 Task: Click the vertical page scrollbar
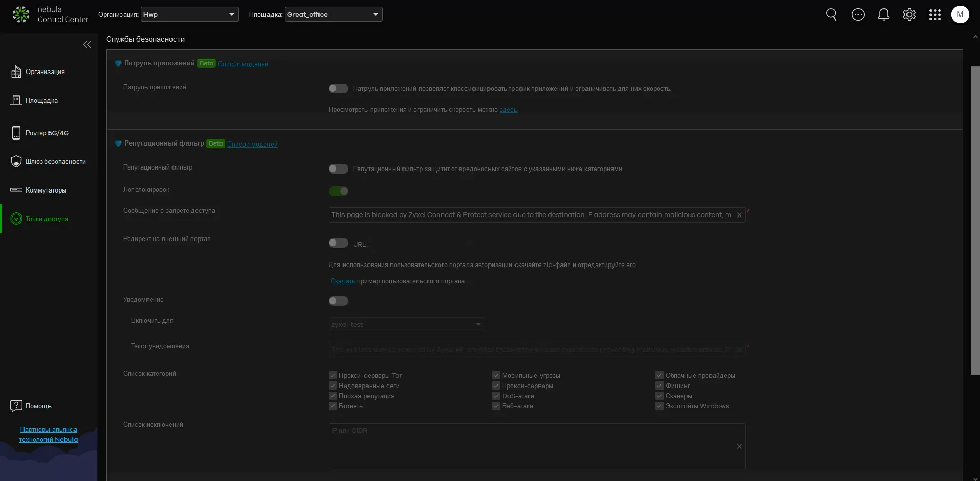tap(975, 221)
